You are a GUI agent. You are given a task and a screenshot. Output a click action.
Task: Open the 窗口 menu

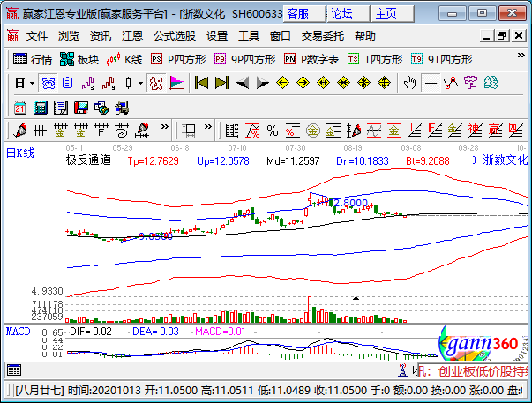click(280, 35)
